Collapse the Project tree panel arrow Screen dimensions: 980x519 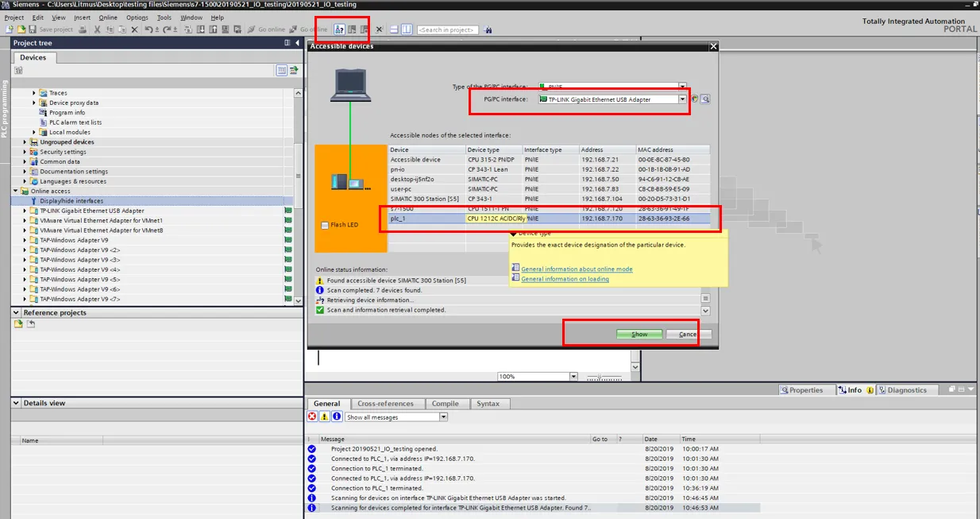point(296,43)
